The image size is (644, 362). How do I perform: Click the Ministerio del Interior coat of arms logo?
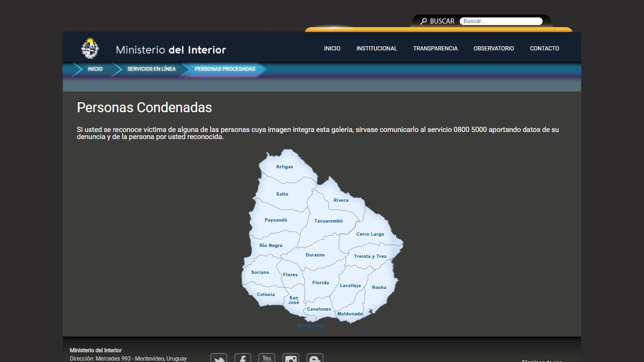[90, 48]
